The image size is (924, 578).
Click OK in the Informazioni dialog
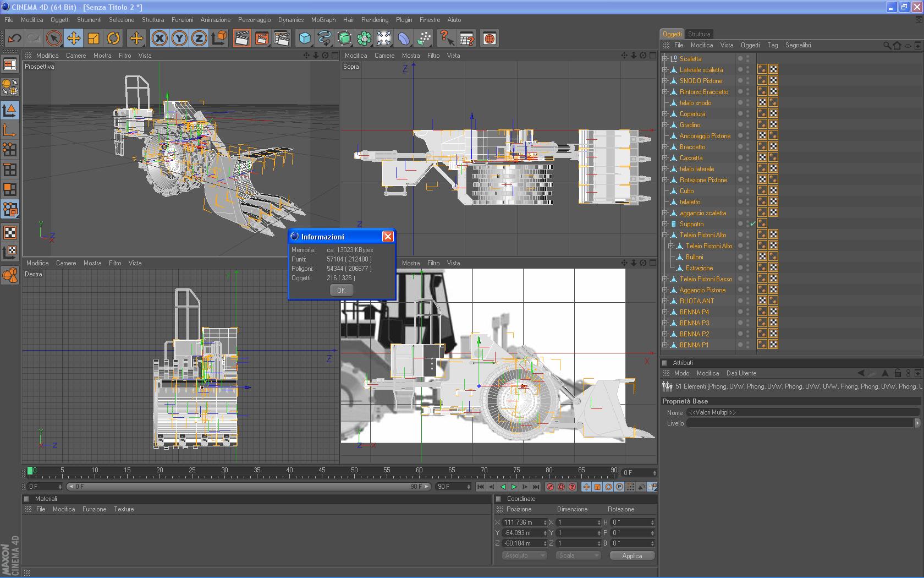tap(341, 290)
